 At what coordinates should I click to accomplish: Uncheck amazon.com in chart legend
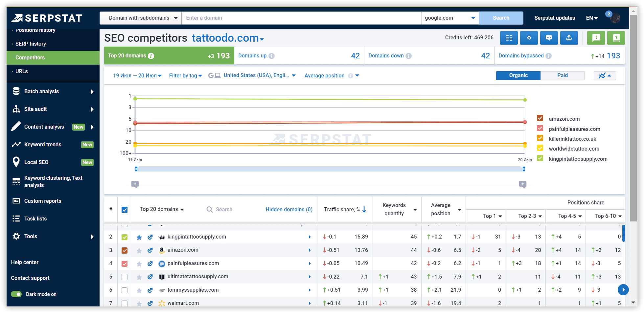(540, 118)
